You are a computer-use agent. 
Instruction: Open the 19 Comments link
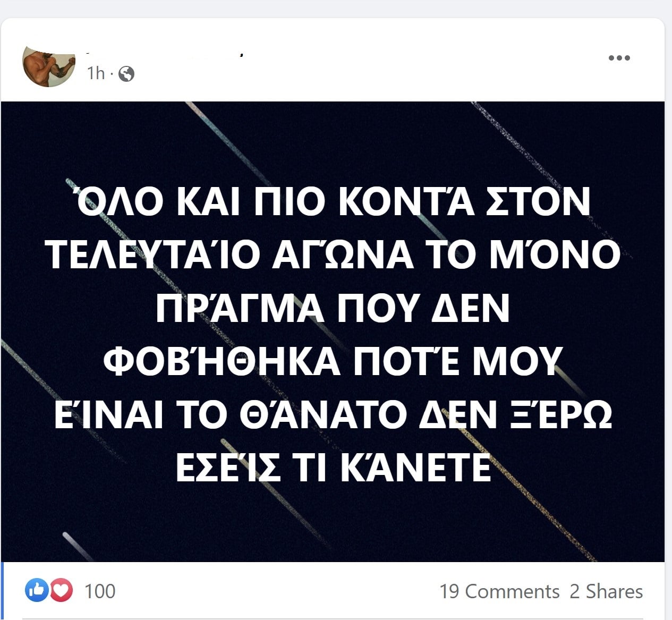pos(499,591)
